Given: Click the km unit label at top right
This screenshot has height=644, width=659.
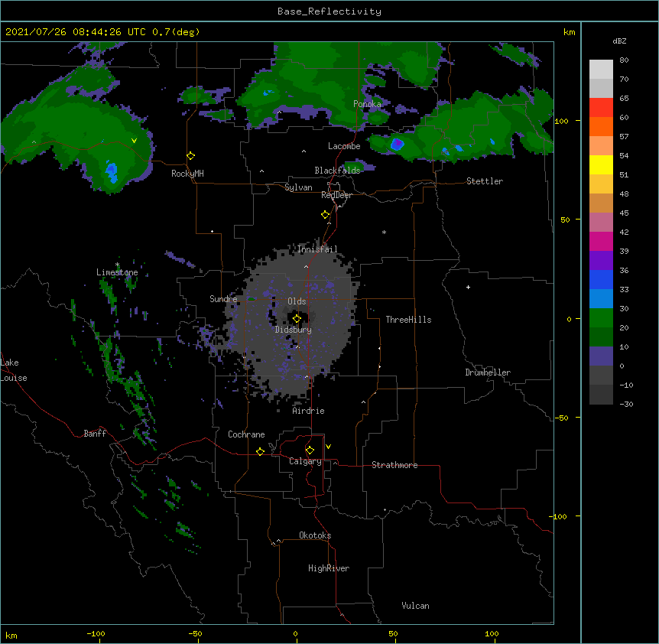Looking at the screenshot, I should click(569, 32).
